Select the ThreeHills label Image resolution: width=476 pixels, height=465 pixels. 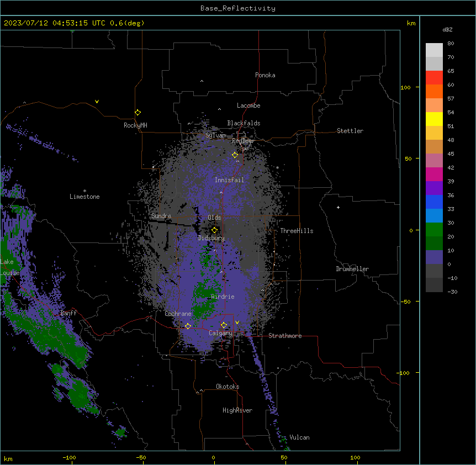coord(297,231)
